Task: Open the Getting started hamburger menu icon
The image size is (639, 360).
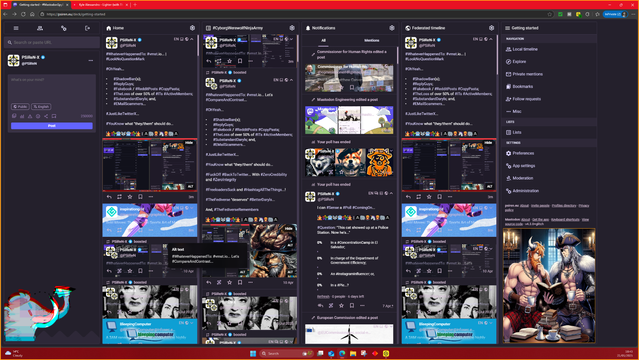Action: pos(16,28)
